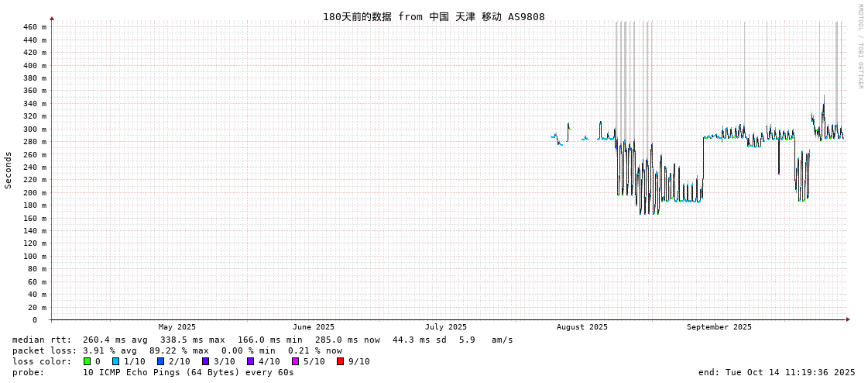This screenshot has height=383, width=868.
Task: Click the September 2025 axis label
Action: (x=719, y=327)
